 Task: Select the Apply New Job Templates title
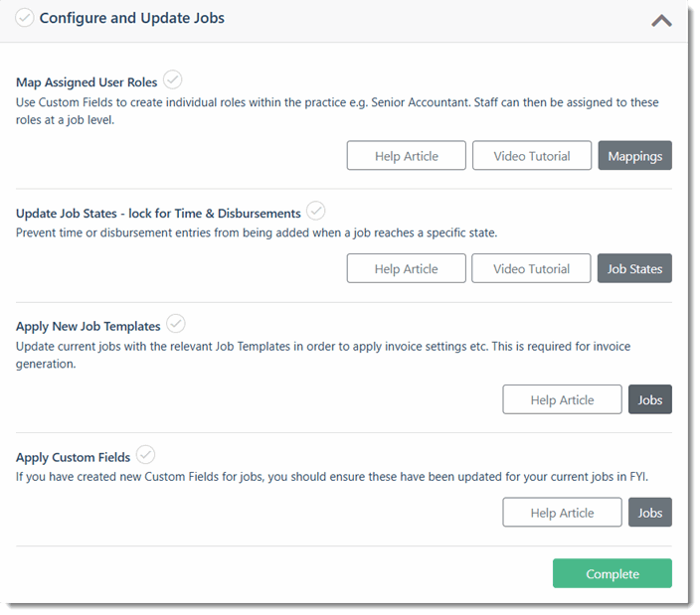tap(87, 327)
